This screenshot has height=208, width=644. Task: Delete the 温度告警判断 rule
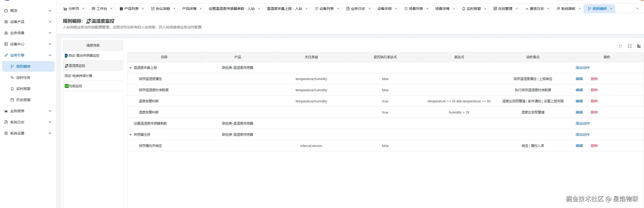coord(594,101)
